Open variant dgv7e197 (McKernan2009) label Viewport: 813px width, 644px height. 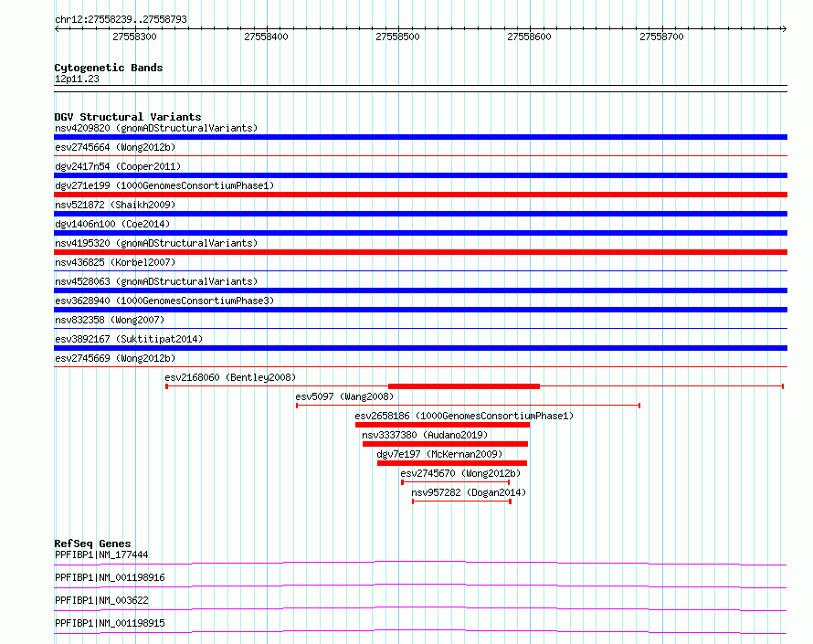[439, 454]
